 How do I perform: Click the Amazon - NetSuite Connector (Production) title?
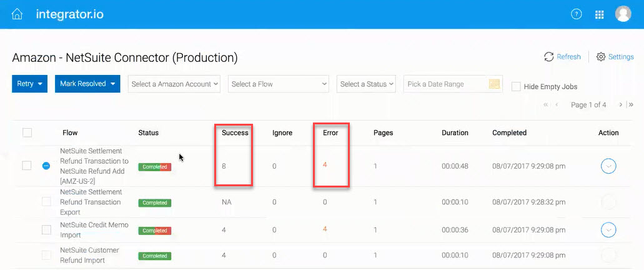click(x=125, y=57)
